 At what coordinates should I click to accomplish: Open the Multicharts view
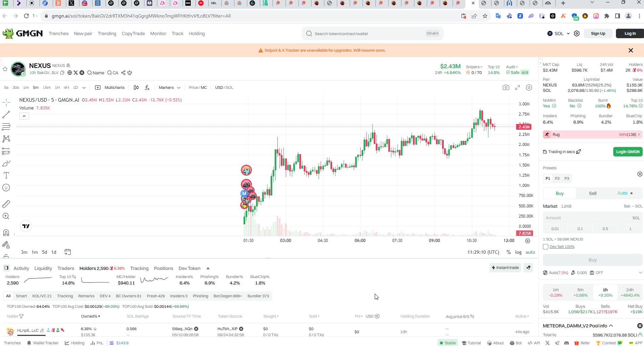(110, 88)
